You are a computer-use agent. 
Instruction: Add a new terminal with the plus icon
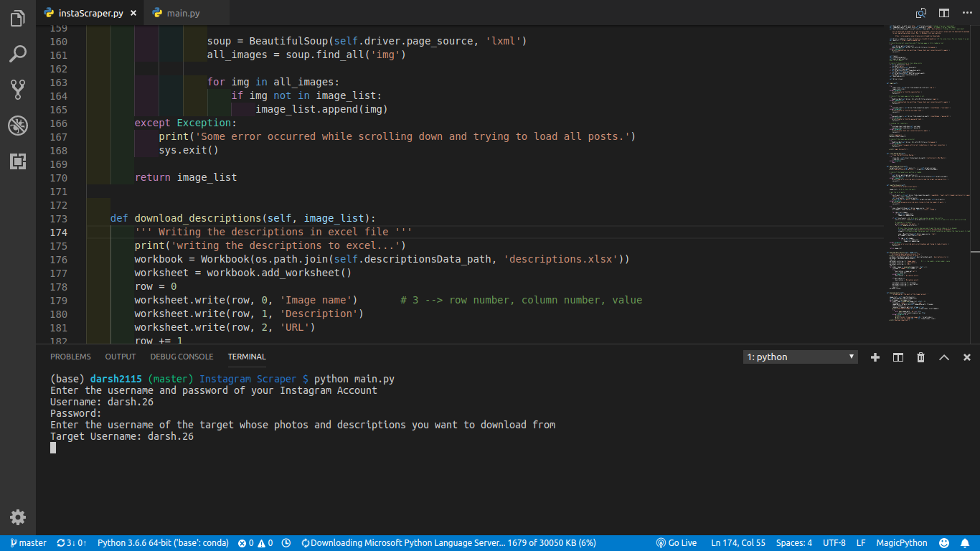pos(875,357)
